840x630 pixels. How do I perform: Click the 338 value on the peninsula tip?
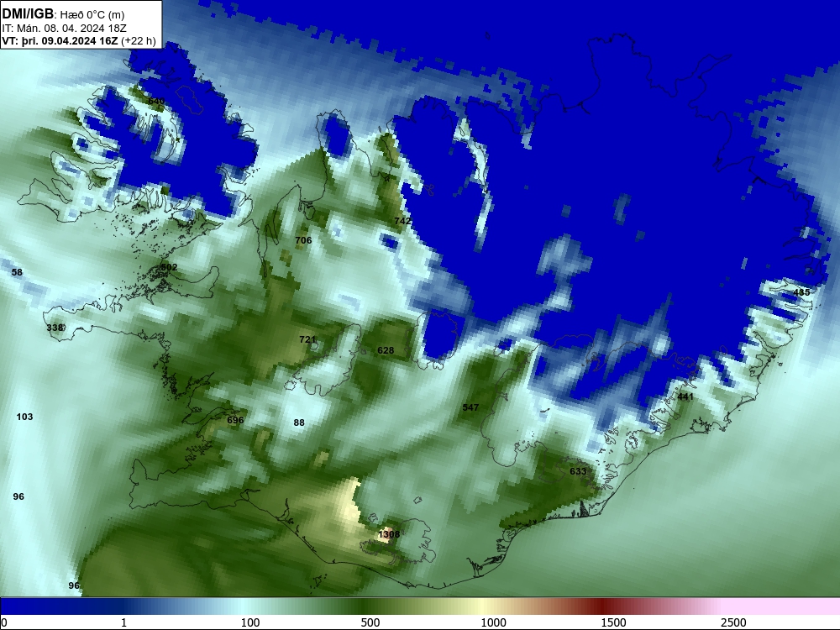(x=55, y=328)
